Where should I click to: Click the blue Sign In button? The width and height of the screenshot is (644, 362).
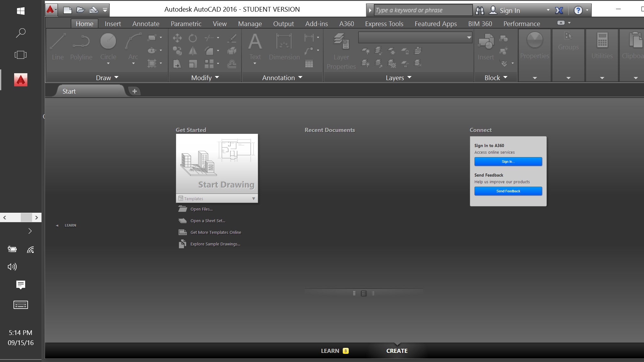[508, 162]
